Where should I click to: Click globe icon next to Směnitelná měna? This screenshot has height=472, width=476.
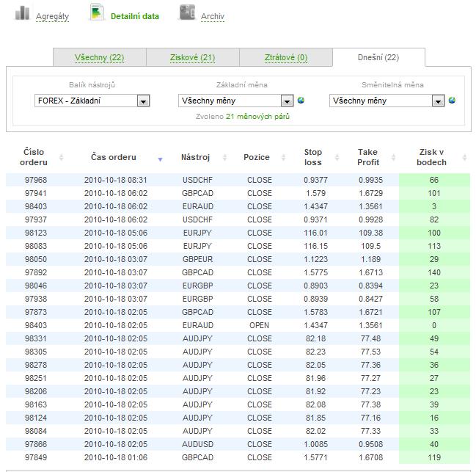pyautogui.click(x=452, y=101)
